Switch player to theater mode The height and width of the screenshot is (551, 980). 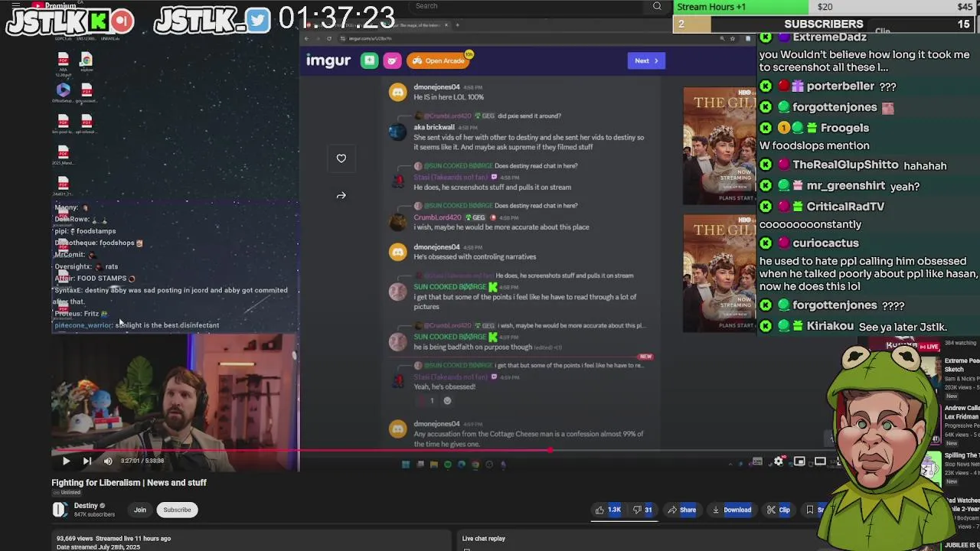[820, 461]
